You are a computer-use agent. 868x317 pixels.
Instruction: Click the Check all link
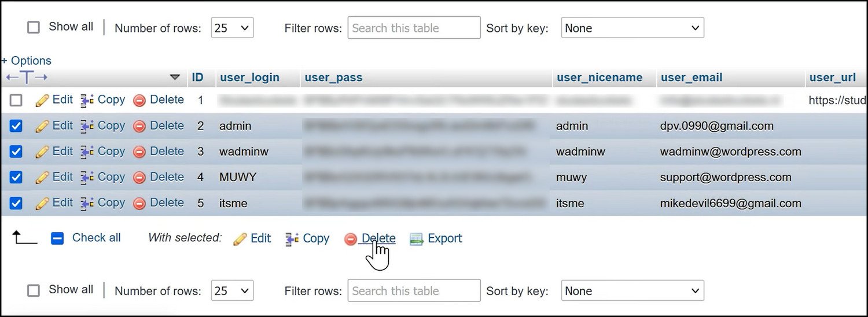[96, 238]
